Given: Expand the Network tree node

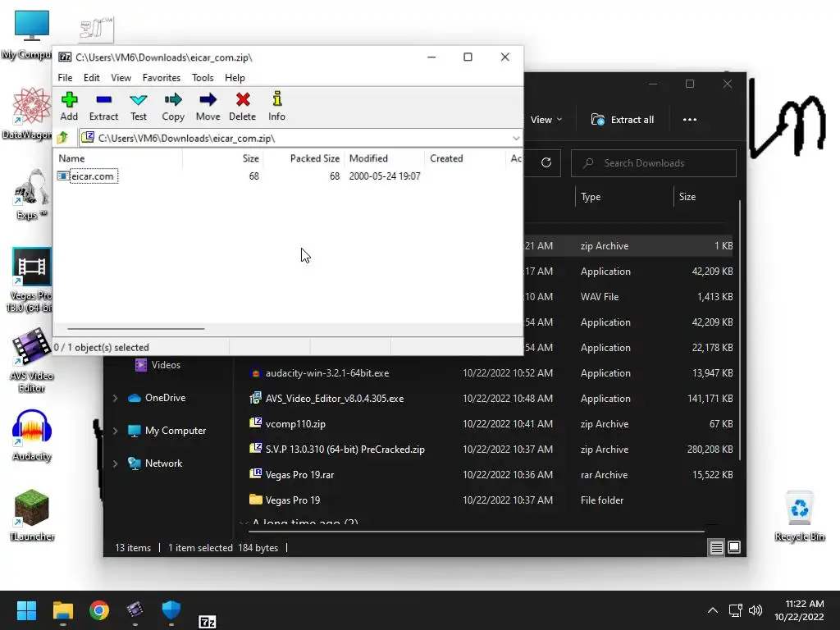Looking at the screenshot, I should point(115,463).
